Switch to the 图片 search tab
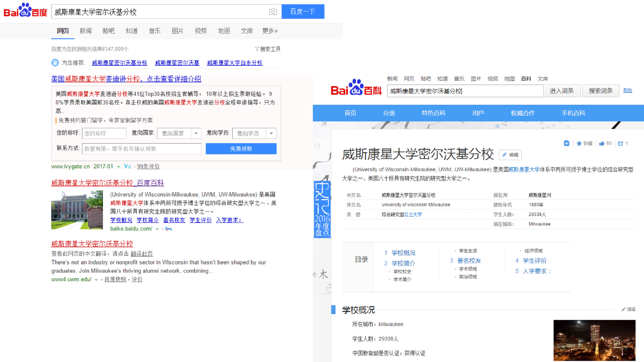The width and height of the screenshot is (644, 362). coord(178,31)
